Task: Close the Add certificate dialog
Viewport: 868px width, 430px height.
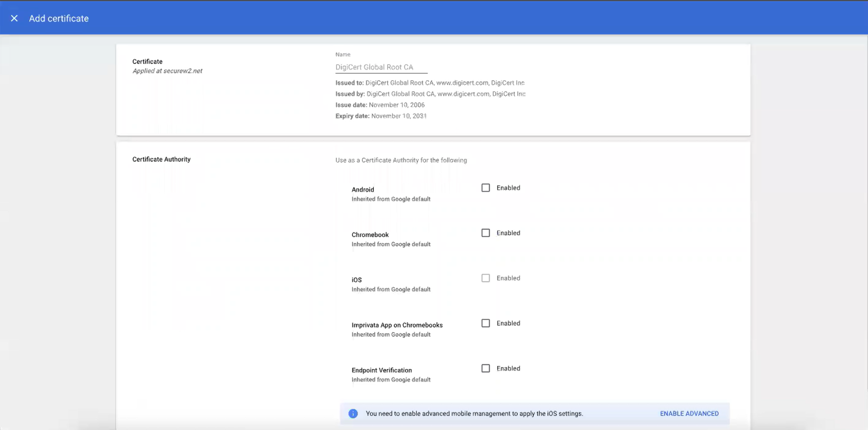Action: pyautogui.click(x=14, y=18)
